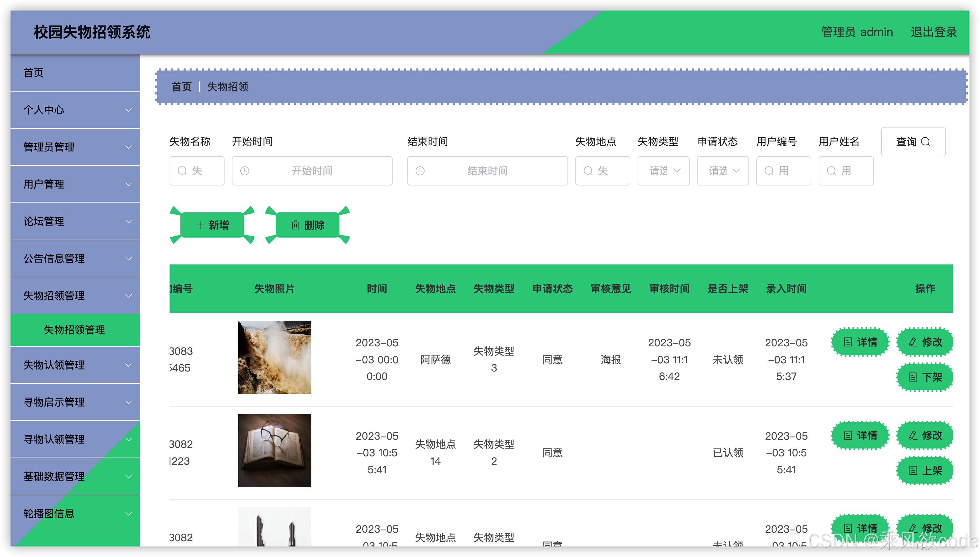Viewport: 980px width, 557px height.
Task: Click the search icon in the 失物名称 field
Action: (x=182, y=171)
